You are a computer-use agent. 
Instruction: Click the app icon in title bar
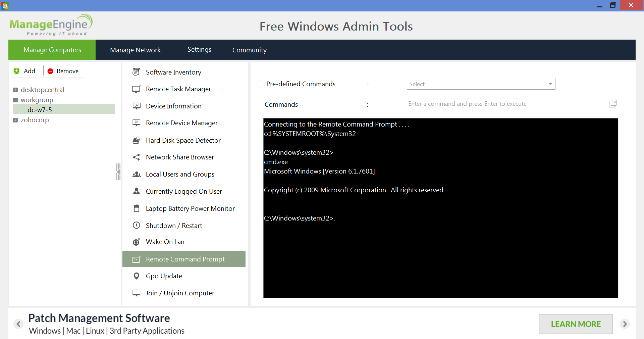[5, 5]
